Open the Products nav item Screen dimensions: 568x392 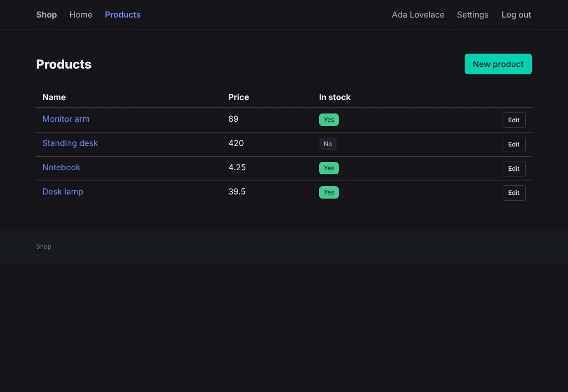coord(123,15)
